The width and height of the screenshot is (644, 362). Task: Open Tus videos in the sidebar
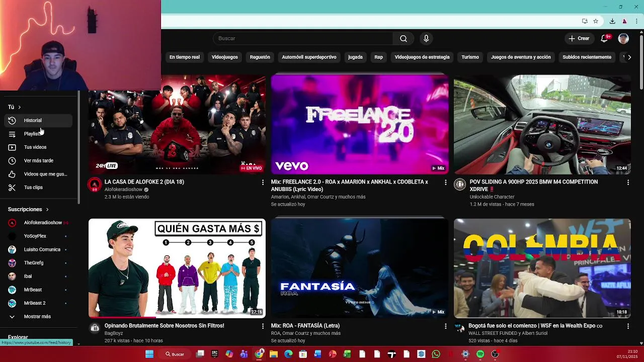click(x=38, y=147)
